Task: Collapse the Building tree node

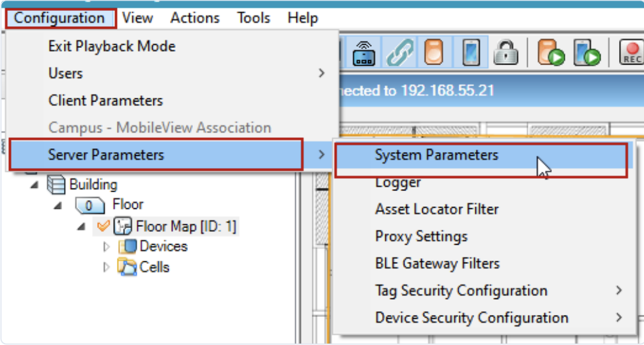Action: [x=34, y=185]
